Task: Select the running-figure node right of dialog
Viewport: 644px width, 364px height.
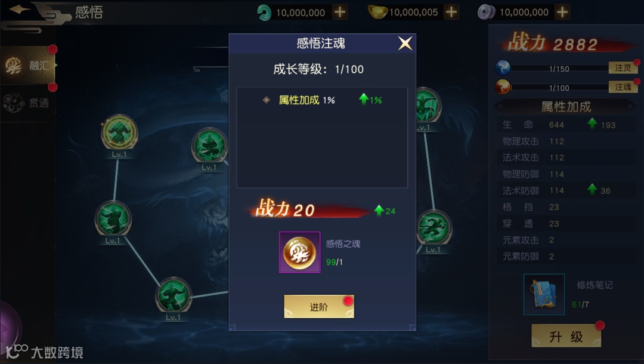Action: [434, 228]
